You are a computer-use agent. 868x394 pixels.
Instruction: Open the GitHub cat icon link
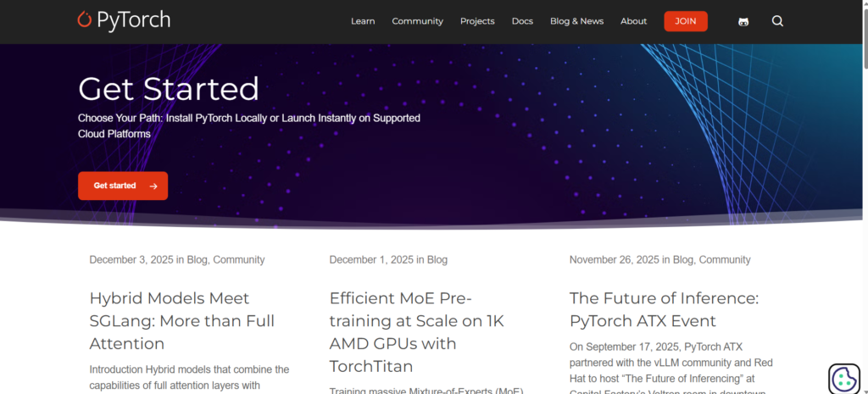click(x=743, y=21)
